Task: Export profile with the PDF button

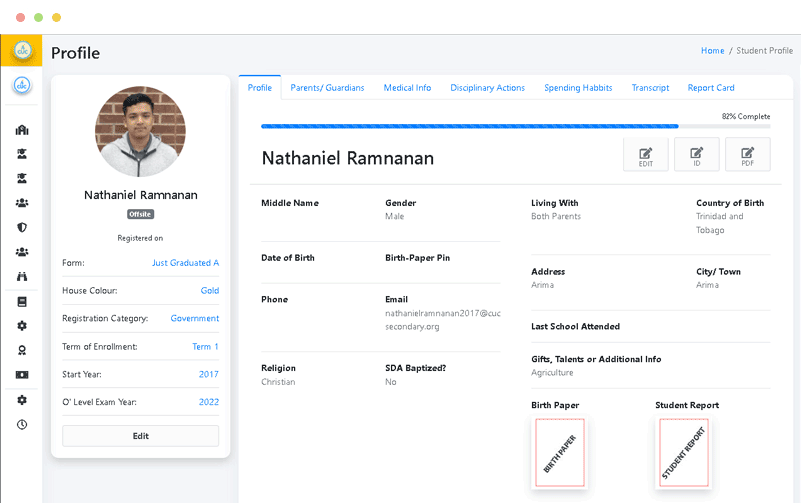Action: [x=747, y=156]
